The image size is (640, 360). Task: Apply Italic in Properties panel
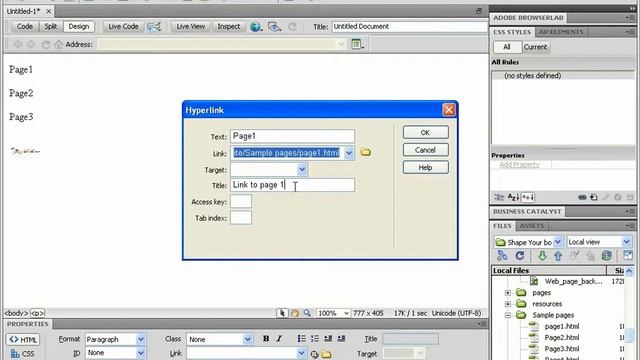[x=279, y=338]
